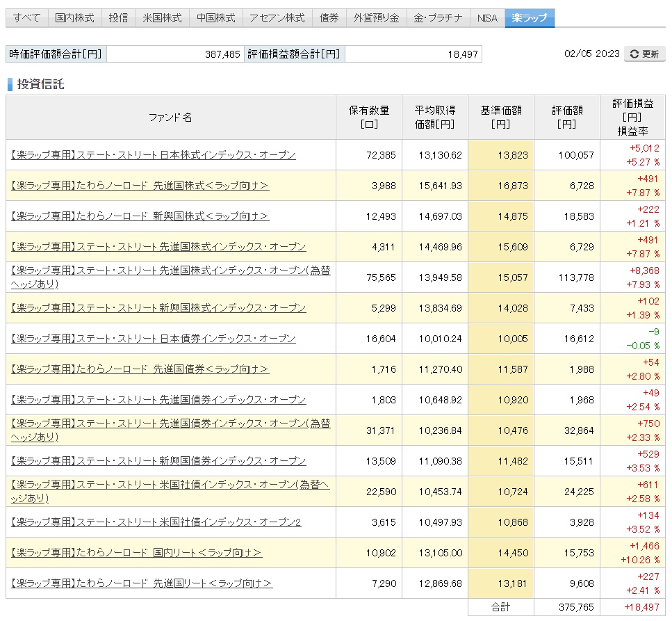Select the 金・プラチナ tab
672x621 pixels.
tap(438, 18)
